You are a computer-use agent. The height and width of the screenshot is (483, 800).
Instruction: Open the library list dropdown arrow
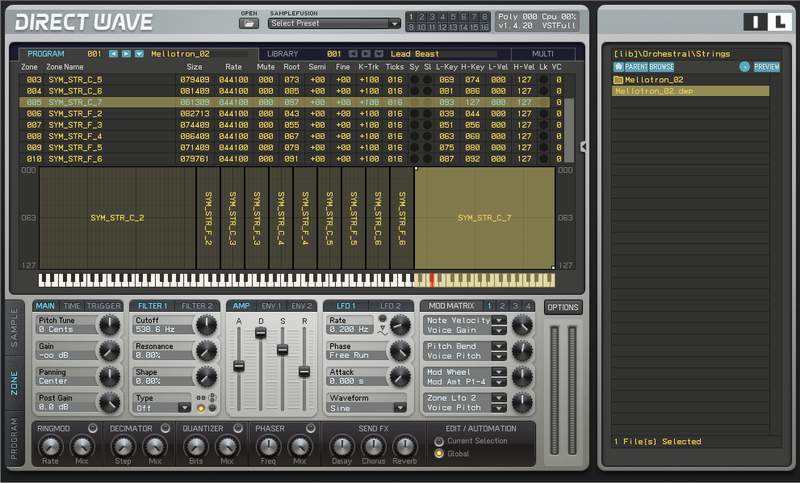coord(379,54)
